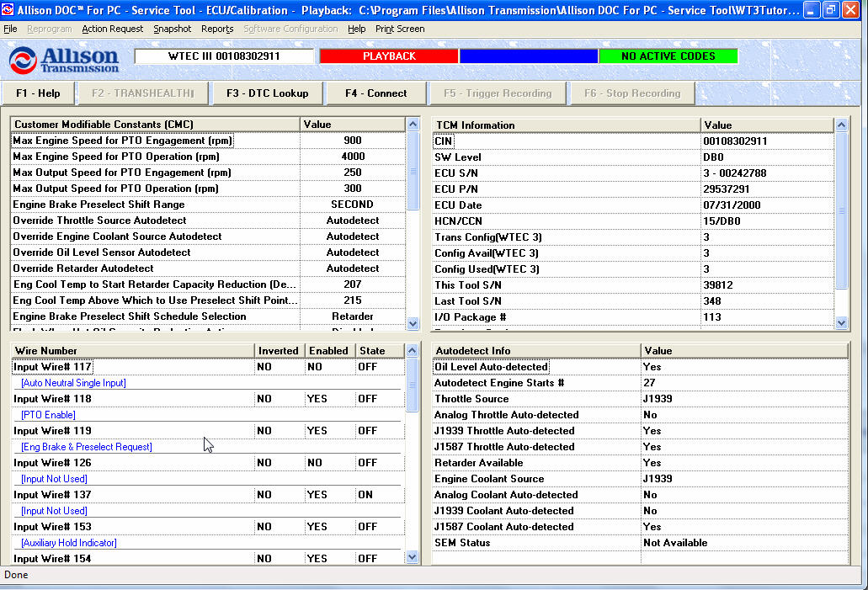
Task: Click the F5 - Trigger Recording button
Action: 498,93
